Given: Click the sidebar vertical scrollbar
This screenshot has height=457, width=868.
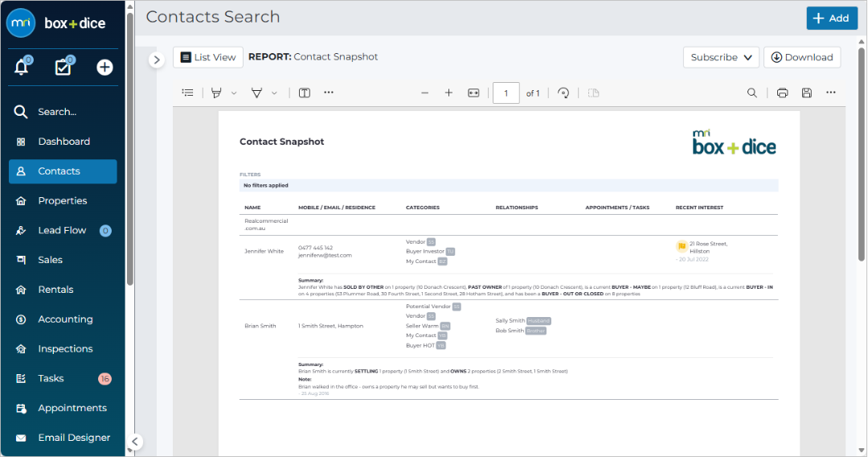Looking at the screenshot, I should point(130,149).
